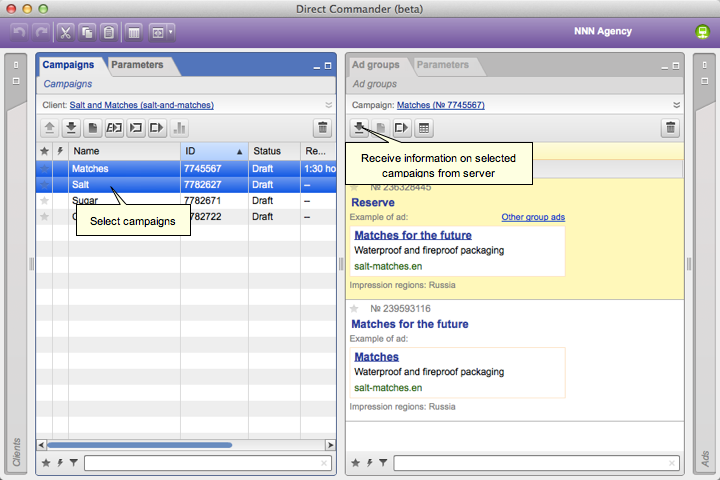Focus the Campaigns filter text field
The image size is (720, 480).
(208, 463)
